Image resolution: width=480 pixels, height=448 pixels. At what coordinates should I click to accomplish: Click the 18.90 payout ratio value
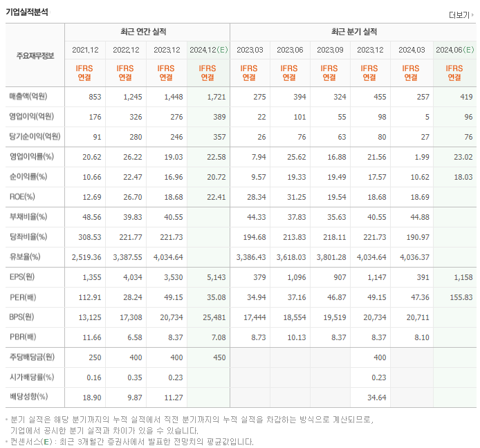(x=91, y=398)
